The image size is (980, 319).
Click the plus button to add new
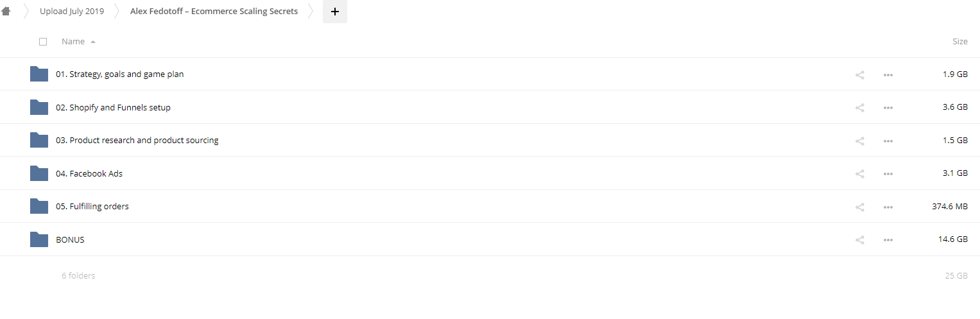pos(334,12)
